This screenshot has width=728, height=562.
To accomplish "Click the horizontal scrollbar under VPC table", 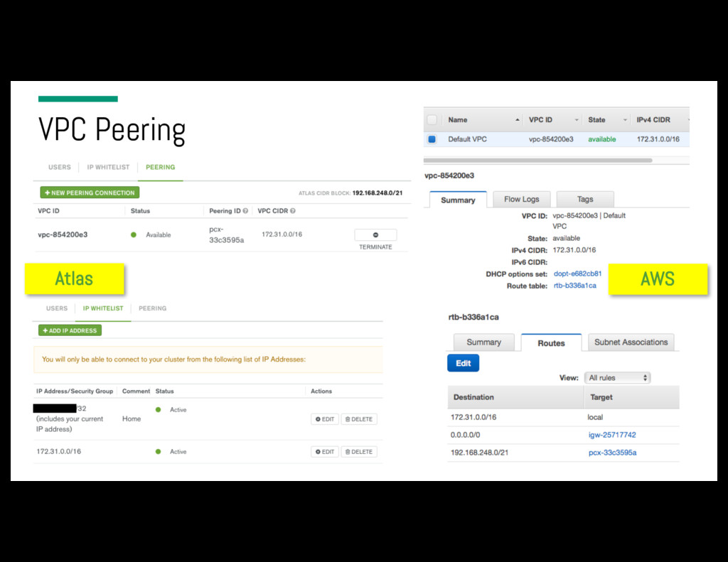I will click(x=537, y=161).
